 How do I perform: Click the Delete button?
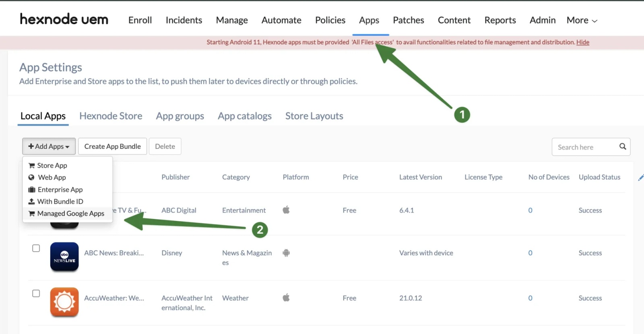point(165,146)
